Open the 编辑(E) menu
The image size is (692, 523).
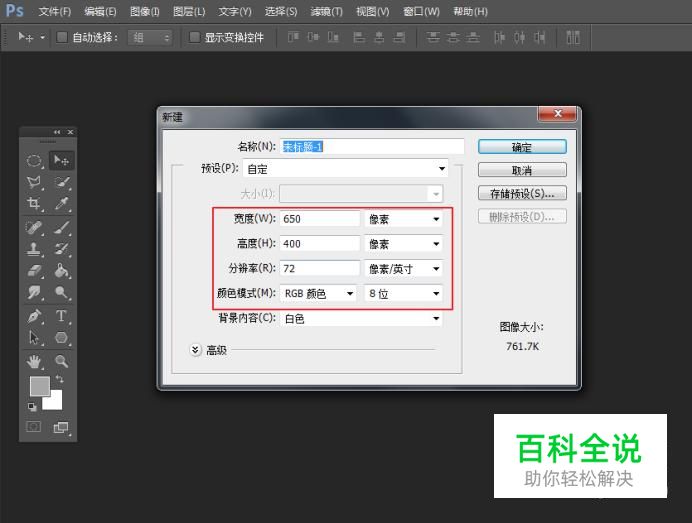100,11
